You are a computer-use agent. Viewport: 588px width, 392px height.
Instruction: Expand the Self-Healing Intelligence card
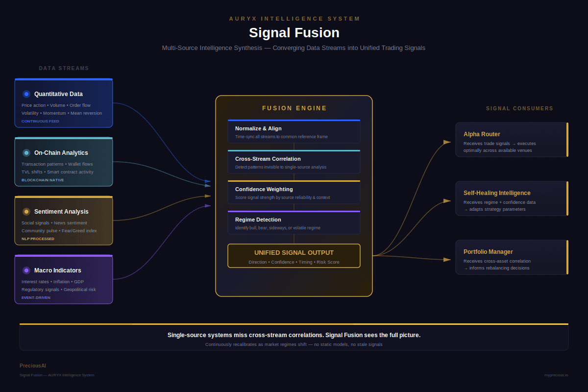click(512, 198)
